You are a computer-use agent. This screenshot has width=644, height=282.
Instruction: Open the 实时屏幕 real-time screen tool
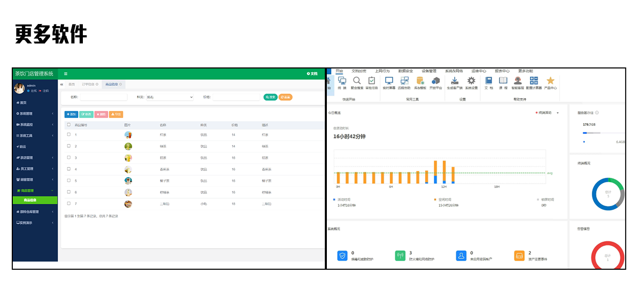[x=389, y=81]
